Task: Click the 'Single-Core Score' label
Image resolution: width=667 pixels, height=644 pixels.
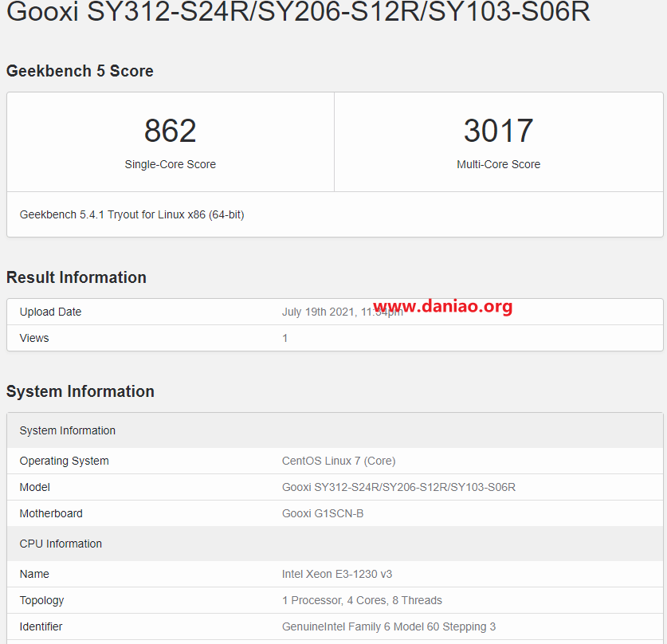Action: point(171,164)
